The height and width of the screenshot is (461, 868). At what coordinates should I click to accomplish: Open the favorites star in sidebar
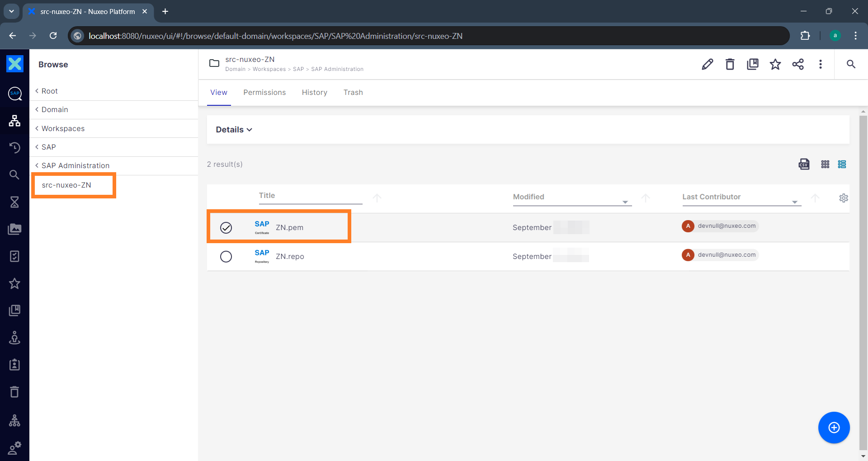[x=14, y=283]
